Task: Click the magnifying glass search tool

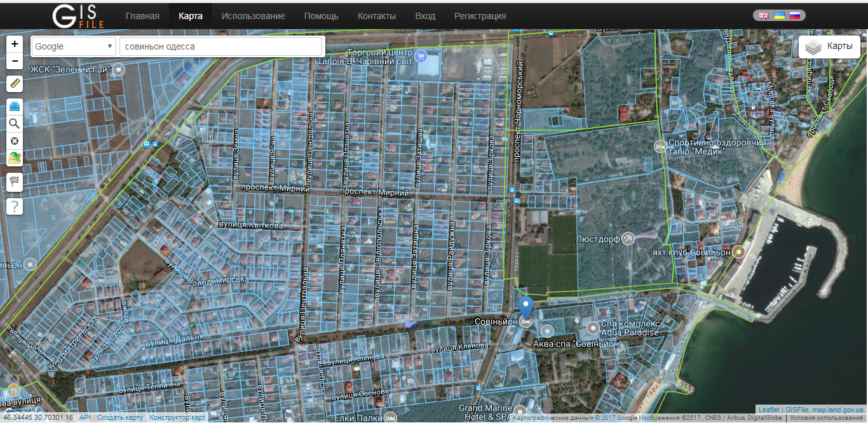Action: pyautogui.click(x=15, y=123)
